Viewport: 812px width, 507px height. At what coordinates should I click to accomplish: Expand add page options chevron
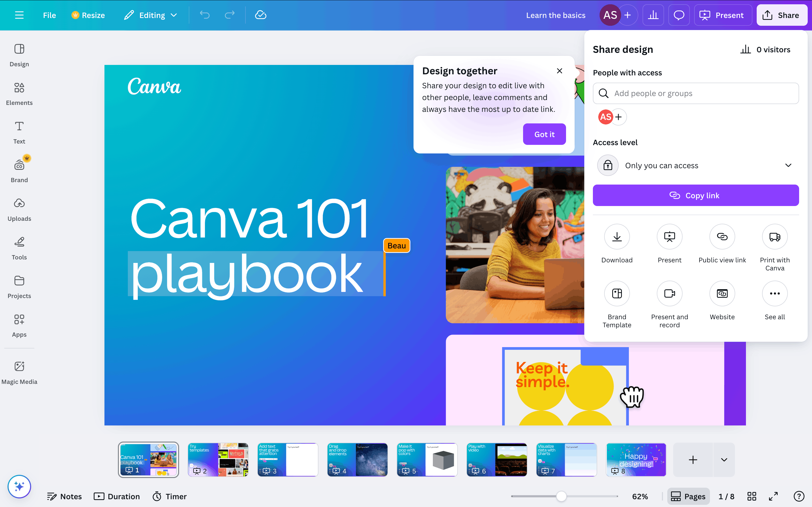(x=724, y=460)
